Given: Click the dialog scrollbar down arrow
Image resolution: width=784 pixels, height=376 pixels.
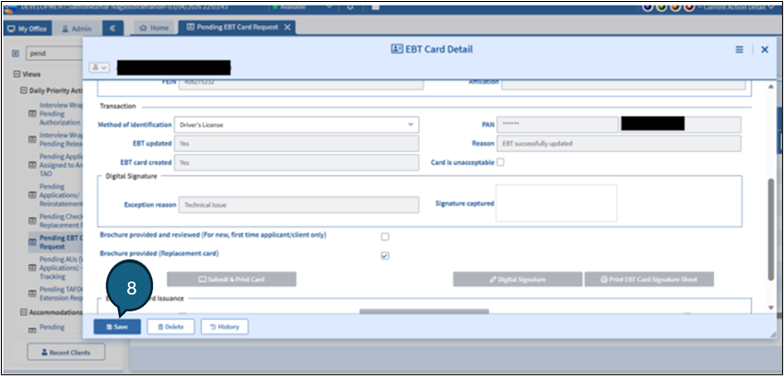Looking at the screenshot, I should point(771,307).
